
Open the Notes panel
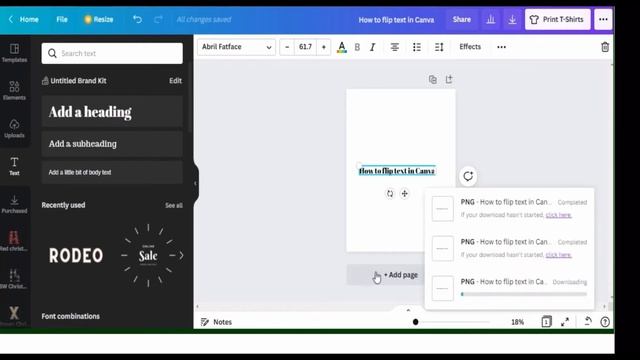216,322
